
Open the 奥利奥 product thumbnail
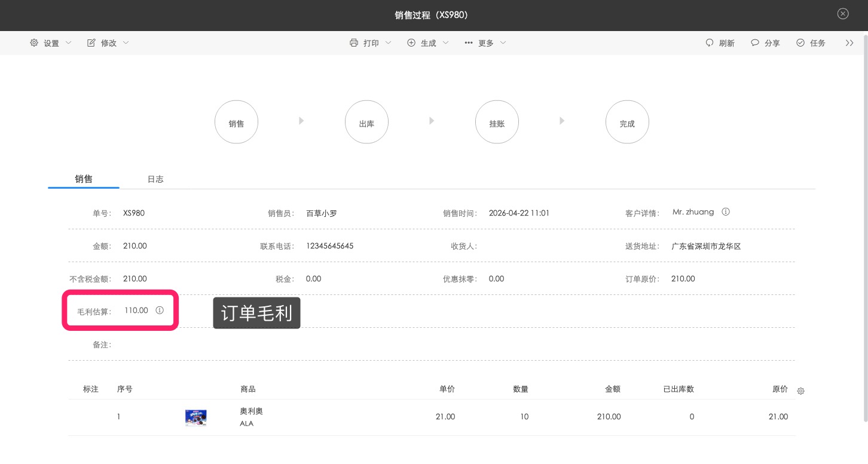point(196,417)
